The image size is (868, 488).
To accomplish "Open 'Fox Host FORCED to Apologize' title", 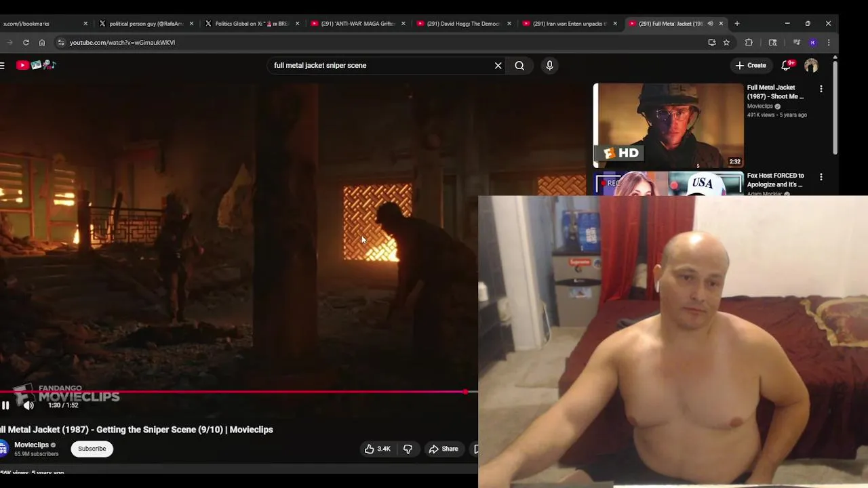I will (776, 180).
